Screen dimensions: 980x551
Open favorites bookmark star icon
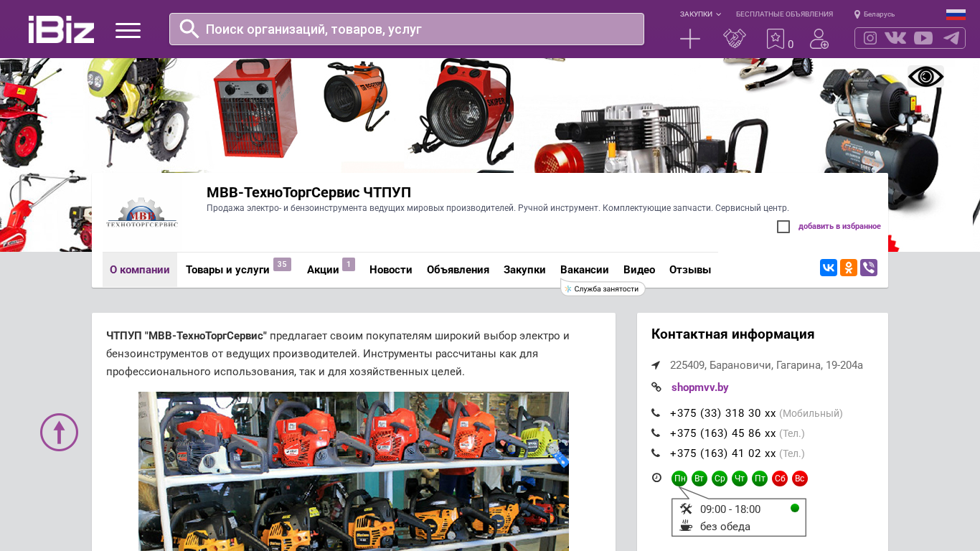point(776,39)
